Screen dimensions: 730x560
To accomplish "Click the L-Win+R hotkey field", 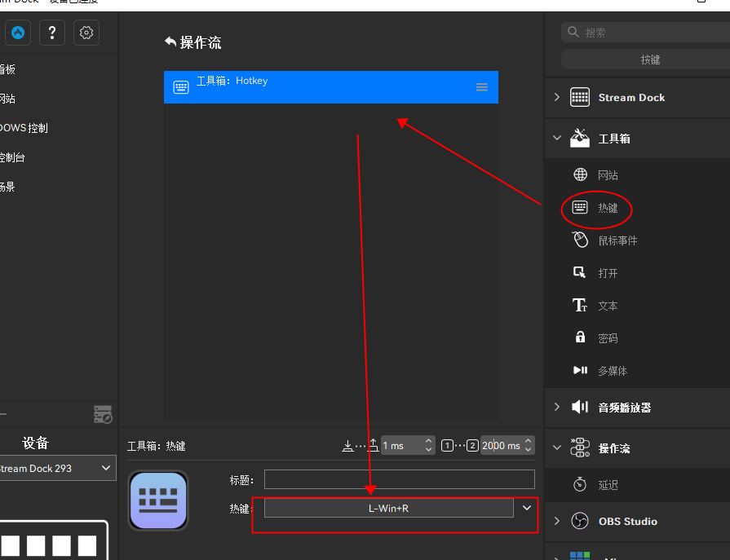I will 389,508.
